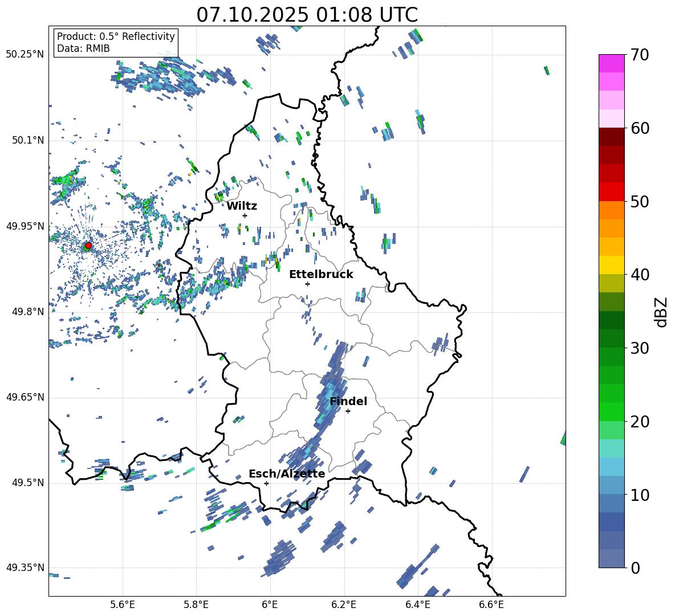Click the Findel station cross marker
This screenshot has height=616, width=675.
click(x=348, y=411)
